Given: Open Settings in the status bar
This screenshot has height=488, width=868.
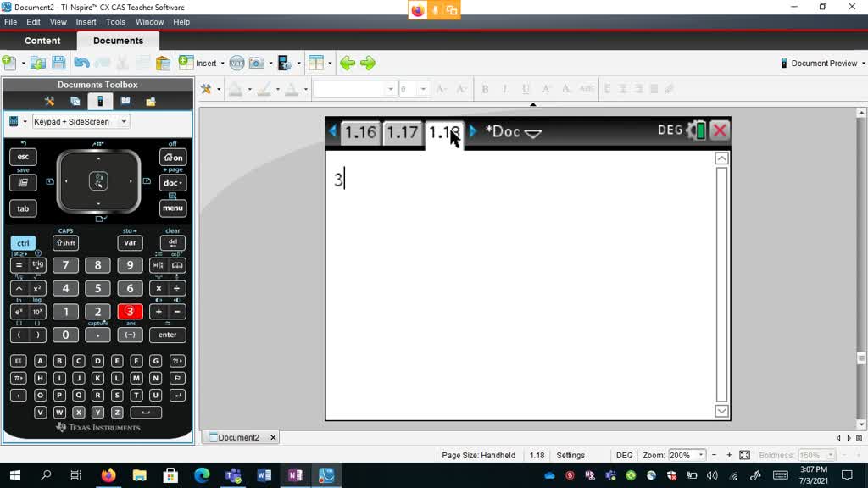Looking at the screenshot, I should [570, 455].
